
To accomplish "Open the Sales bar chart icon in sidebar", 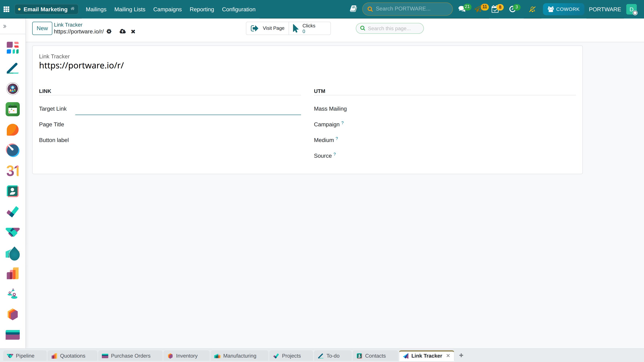I will [x=12, y=273].
